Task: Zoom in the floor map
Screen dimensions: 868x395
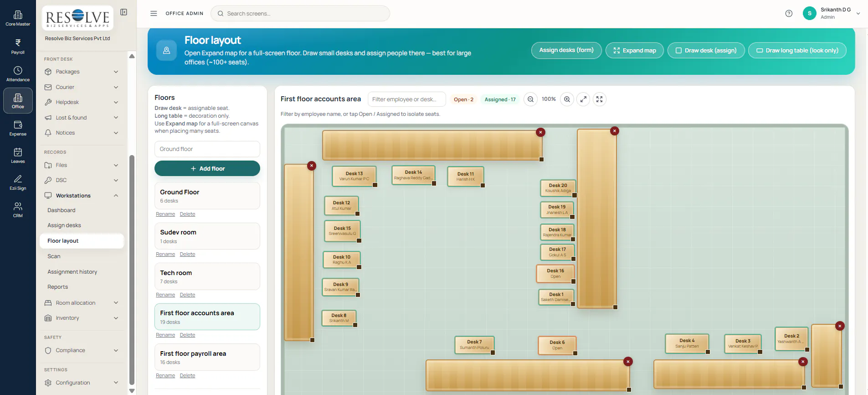Action: tap(567, 99)
